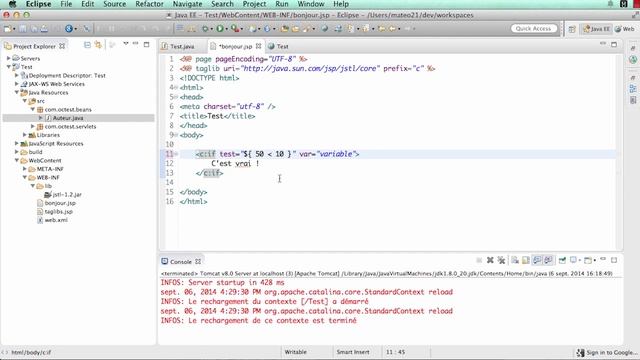The image size is (640, 360).
Task: Maximize the Project Explorer view
Action: point(147,44)
